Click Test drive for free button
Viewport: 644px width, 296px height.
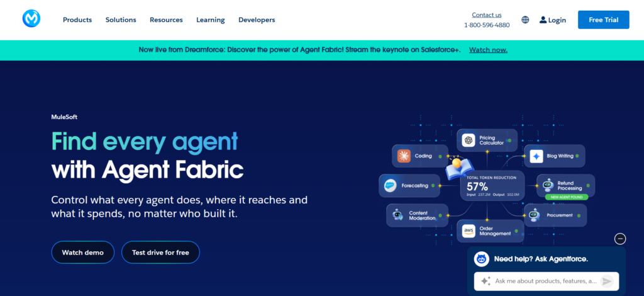coord(160,253)
